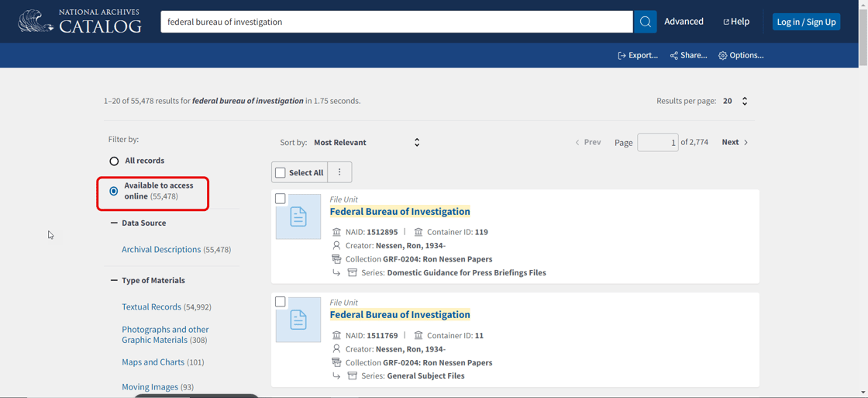Check the box for NAID 1511769 result
Image resolution: width=868 pixels, height=398 pixels.
(x=281, y=302)
